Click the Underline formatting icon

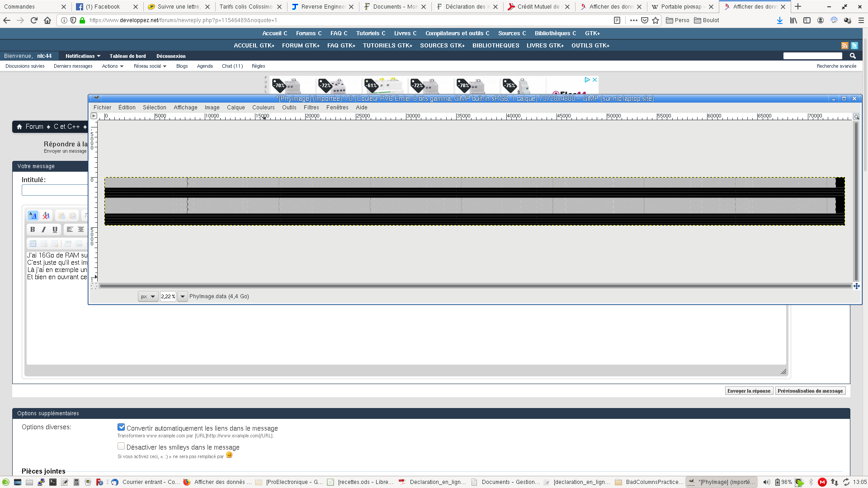(x=54, y=230)
